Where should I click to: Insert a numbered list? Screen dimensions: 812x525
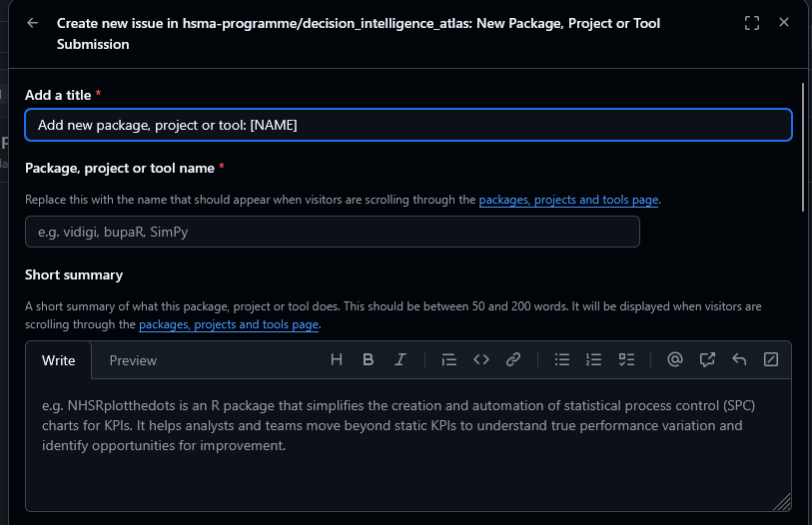pyautogui.click(x=594, y=359)
